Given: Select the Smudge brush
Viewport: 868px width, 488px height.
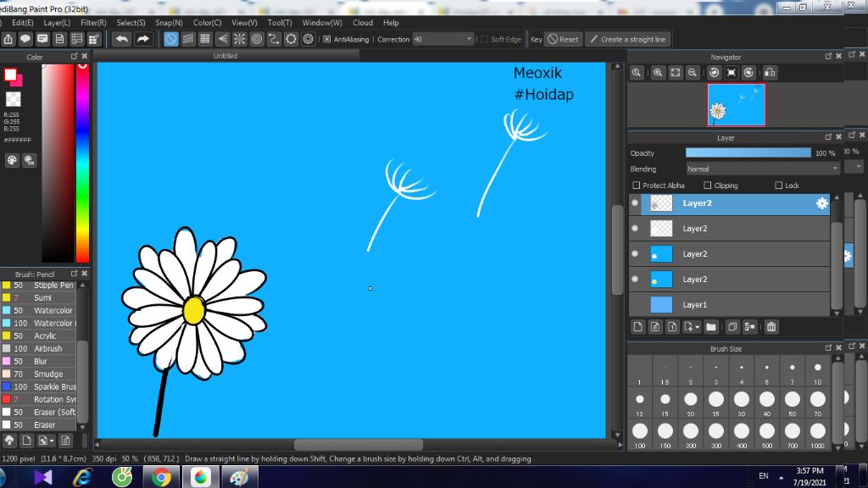Looking at the screenshot, I should click(x=39, y=374).
